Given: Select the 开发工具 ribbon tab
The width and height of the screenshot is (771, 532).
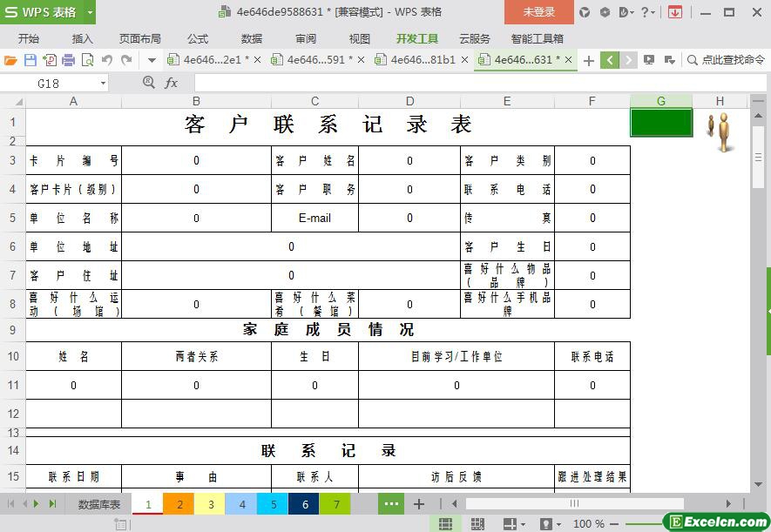Looking at the screenshot, I should pos(417,39).
